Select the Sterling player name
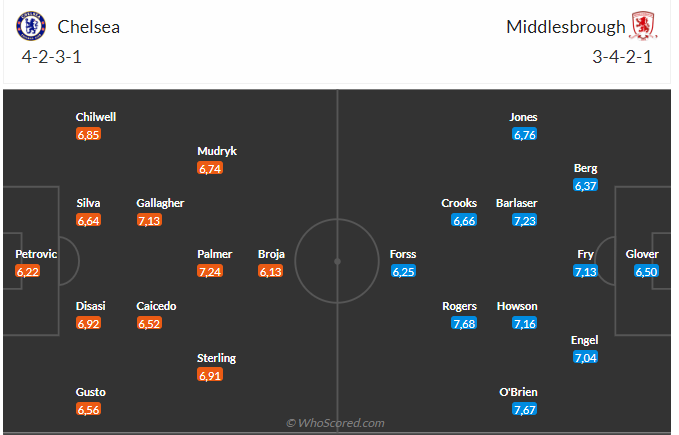This screenshot has width=679, height=435. (x=217, y=358)
